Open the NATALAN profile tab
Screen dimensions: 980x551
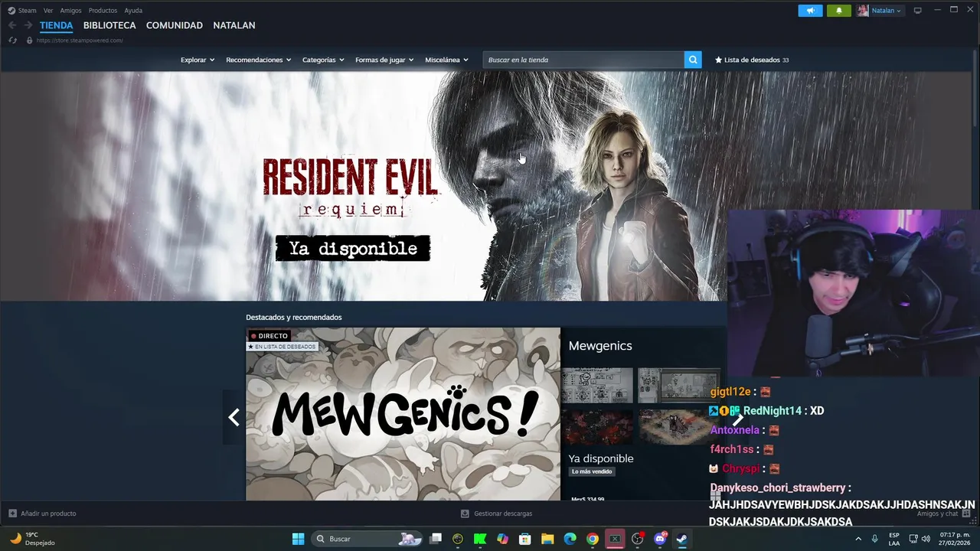click(234, 25)
